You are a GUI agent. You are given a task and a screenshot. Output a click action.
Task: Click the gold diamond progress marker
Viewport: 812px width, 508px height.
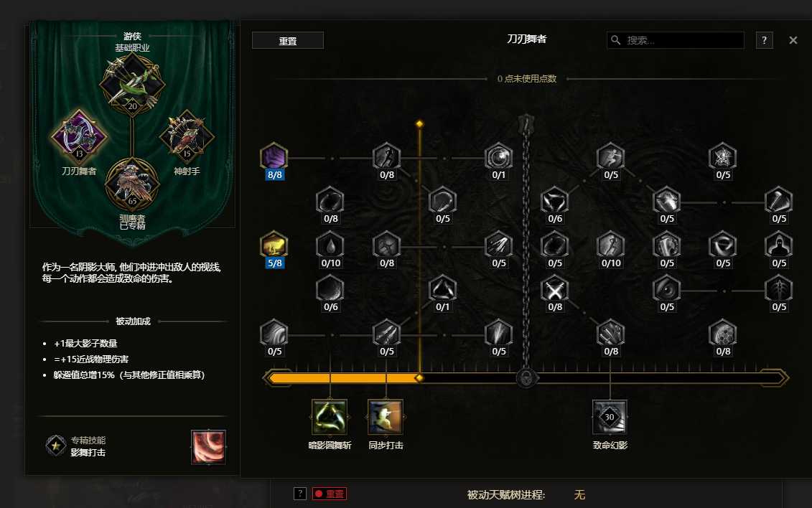pos(419,378)
